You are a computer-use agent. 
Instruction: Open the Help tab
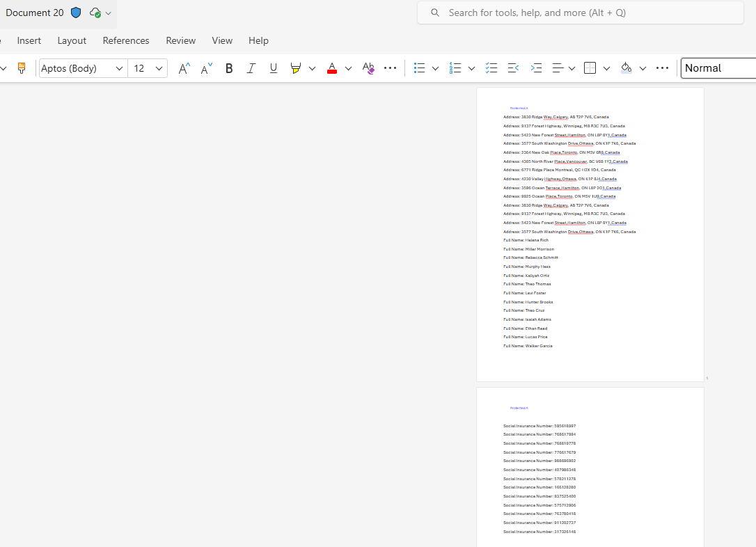258,40
